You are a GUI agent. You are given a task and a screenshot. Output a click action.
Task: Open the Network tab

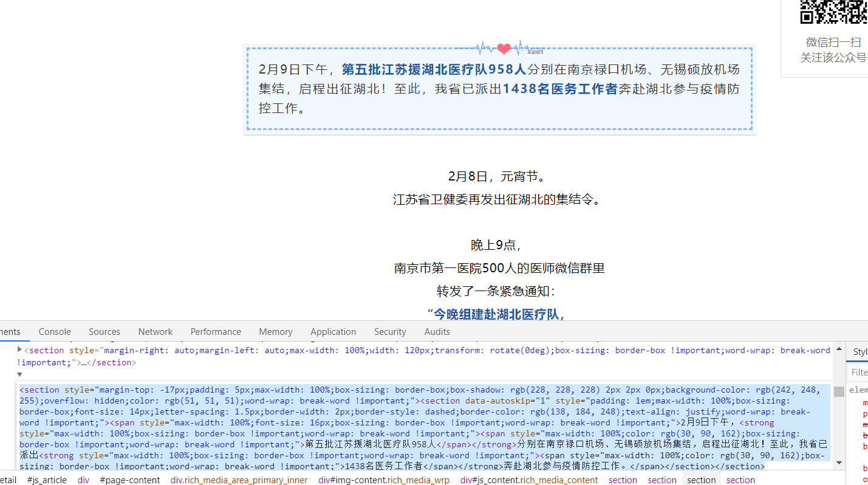pyautogui.click(x=155, y=332)
